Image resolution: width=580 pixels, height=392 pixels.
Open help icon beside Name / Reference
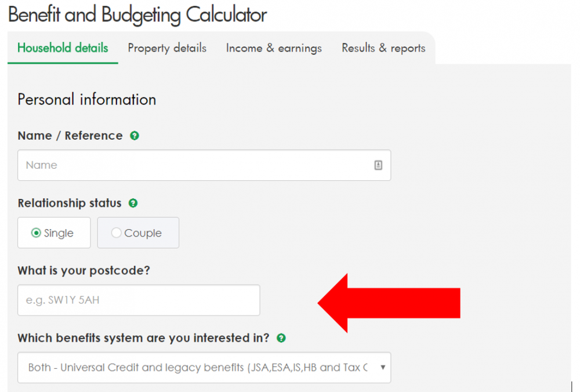(135, 136)
